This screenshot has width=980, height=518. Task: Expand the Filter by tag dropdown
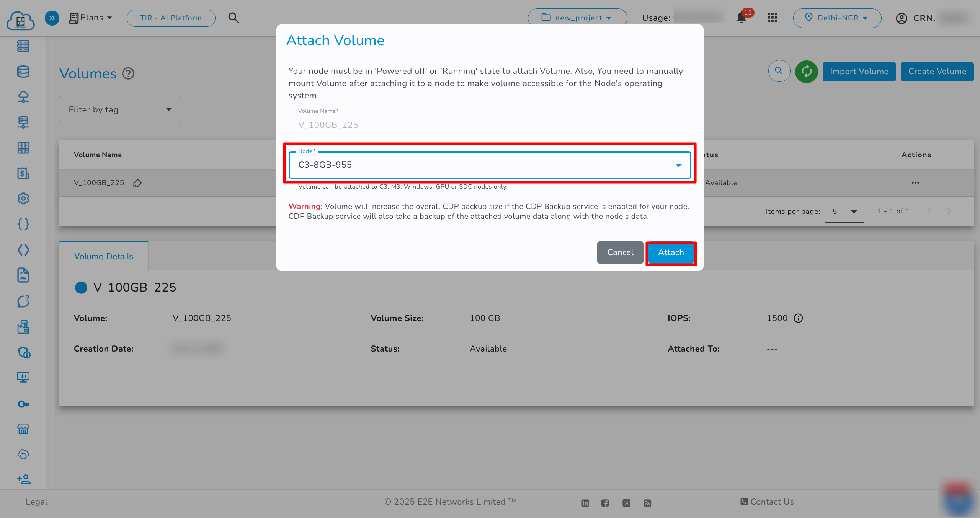coord(120,109)
